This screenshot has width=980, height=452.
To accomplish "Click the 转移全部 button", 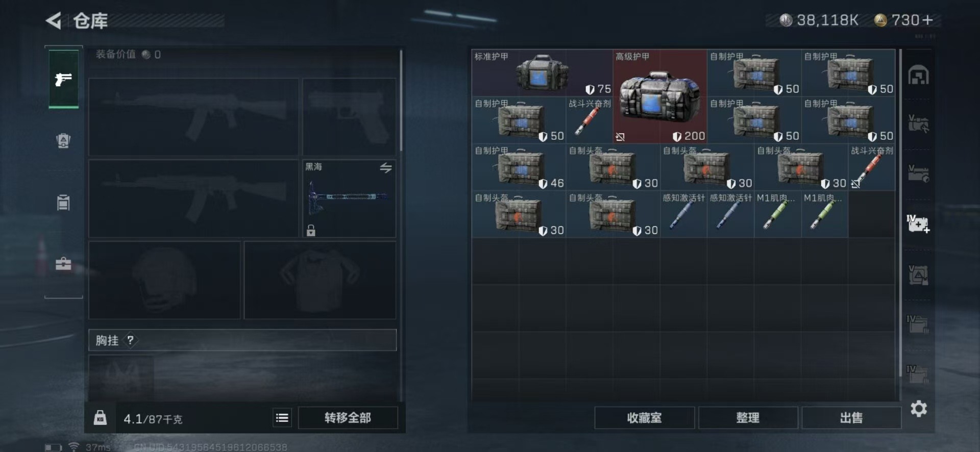I will pos(348,418).
